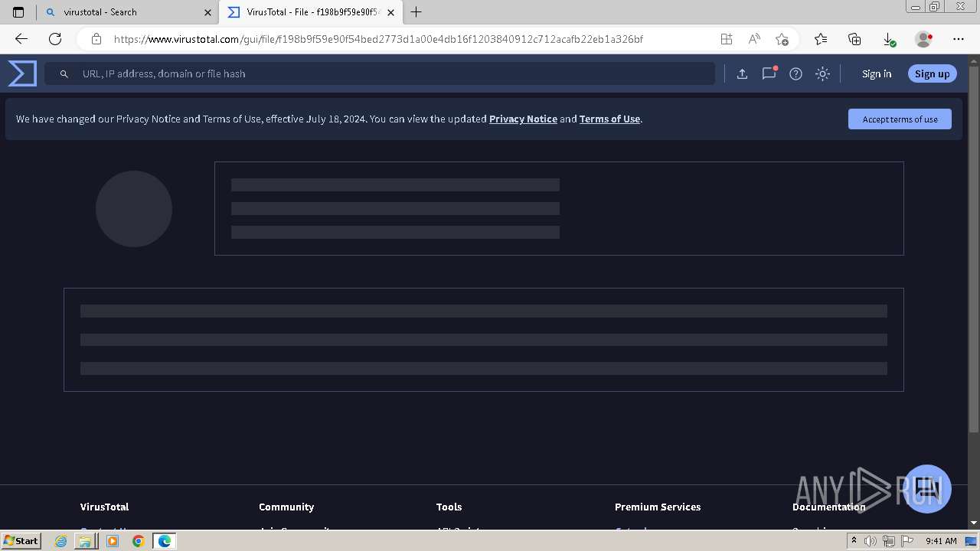Add page to favorites star icon
Image resolution: width=980 pixels, height=551 pixels.
pyautogui.click(x=782, y=39)
